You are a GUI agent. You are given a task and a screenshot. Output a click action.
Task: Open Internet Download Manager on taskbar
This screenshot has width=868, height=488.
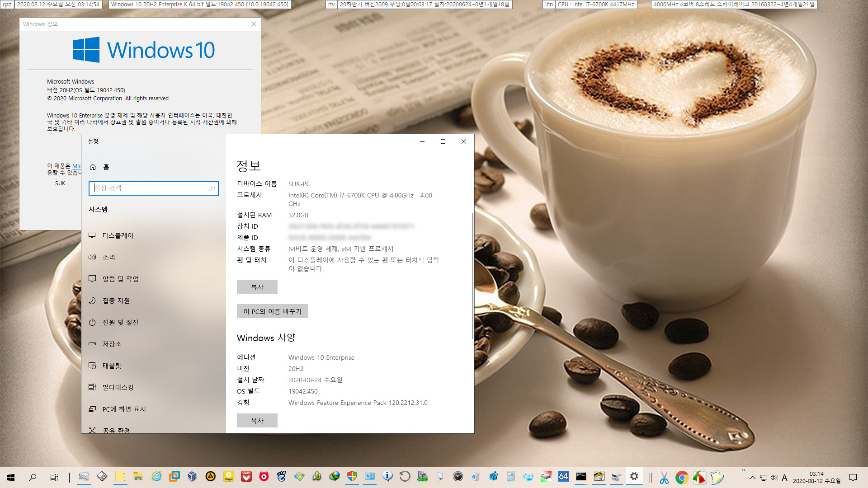(x=334, y=477)
